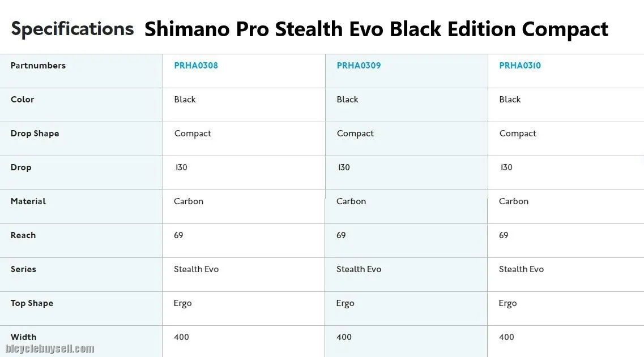Open the PRHA0309 part number link

coord(359,66)
